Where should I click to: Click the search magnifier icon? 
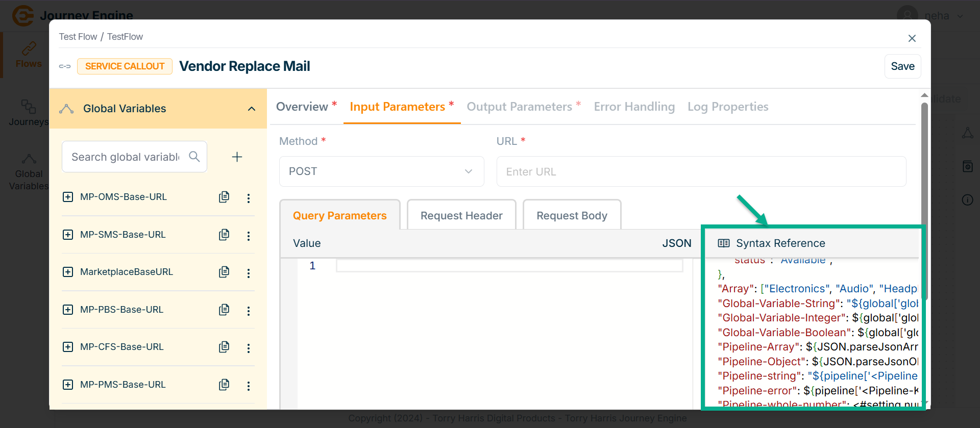click(194, 157)
